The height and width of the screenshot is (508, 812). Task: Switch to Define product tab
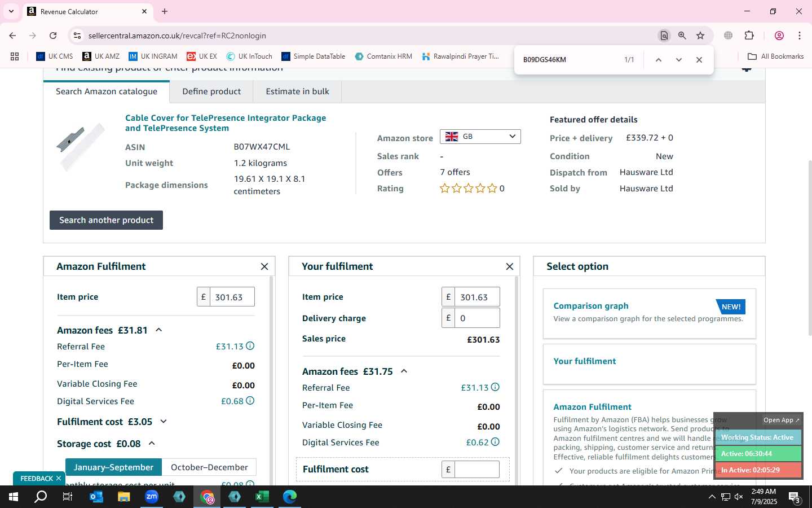click(x=211, y=91)
